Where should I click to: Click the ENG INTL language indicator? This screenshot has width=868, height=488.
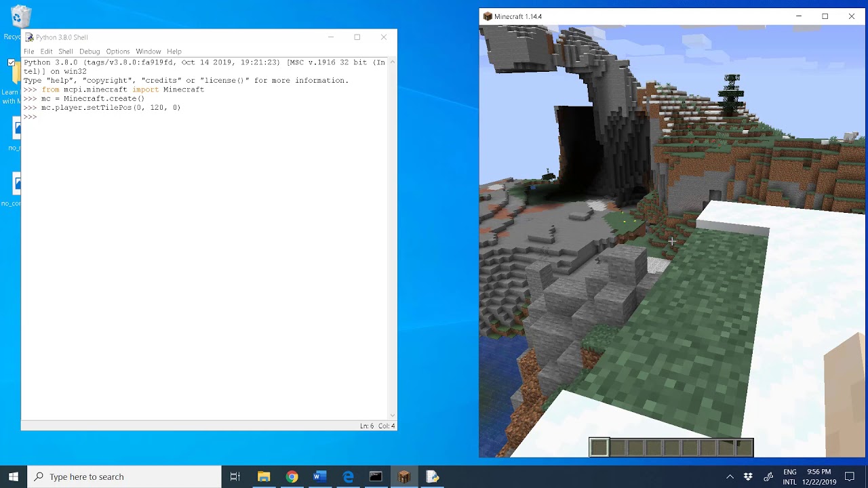(790, 476)
